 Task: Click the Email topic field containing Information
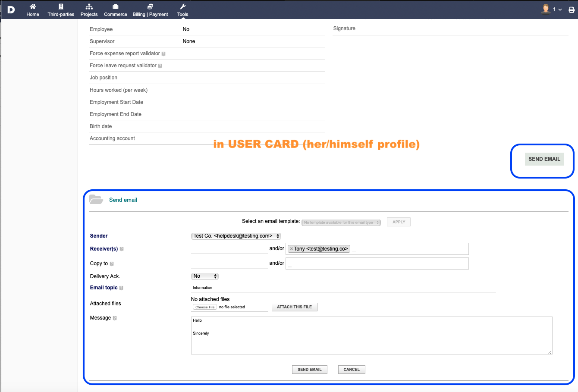tap(343, 288)
